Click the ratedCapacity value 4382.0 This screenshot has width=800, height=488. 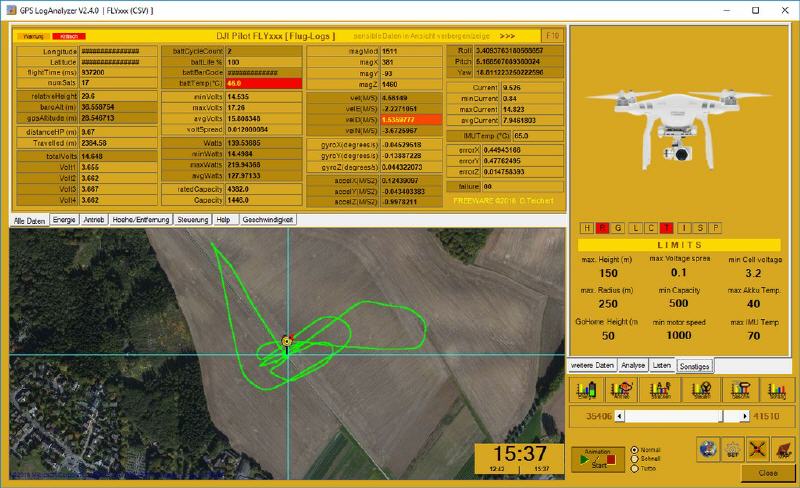264,189
